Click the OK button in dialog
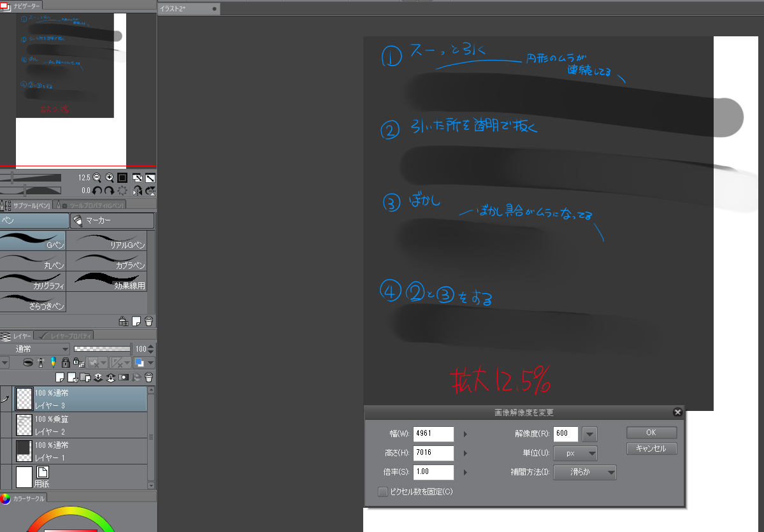 click(x=651, y=433)
